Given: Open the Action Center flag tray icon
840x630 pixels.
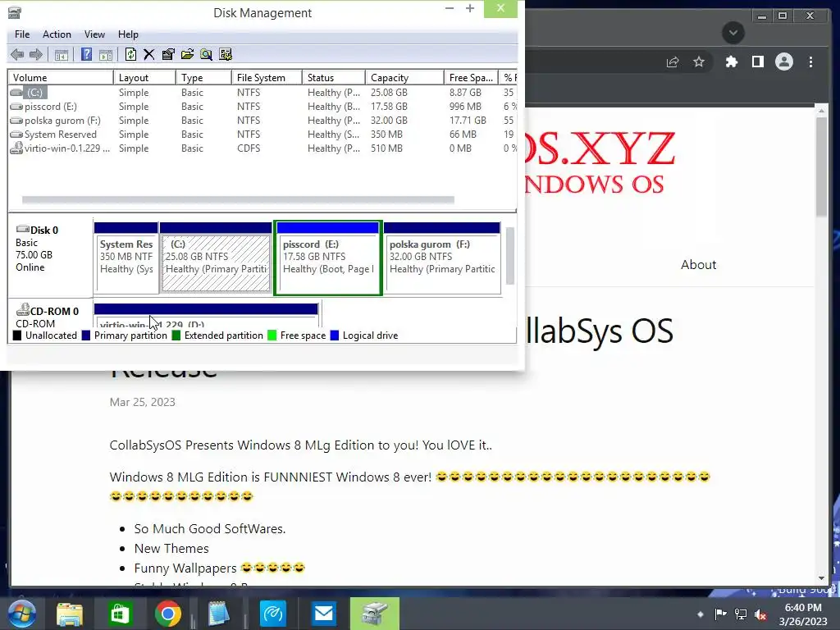Looking at the screenshot, I should click(x=720, y=614).
